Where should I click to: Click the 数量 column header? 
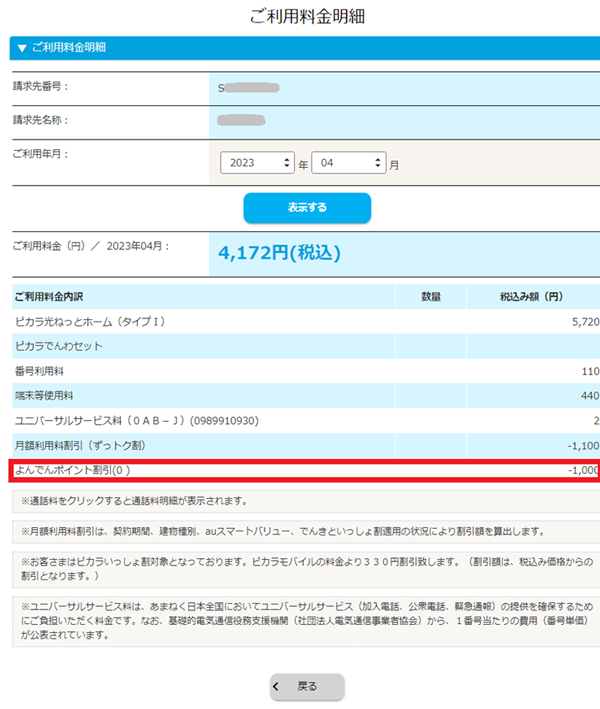coord(430,297)
